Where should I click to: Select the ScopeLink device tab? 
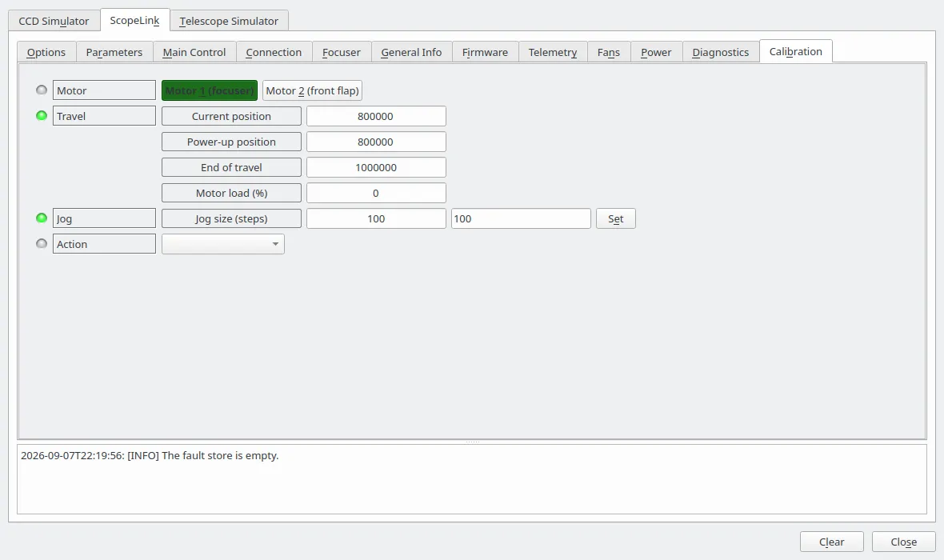tap(135, 20)
